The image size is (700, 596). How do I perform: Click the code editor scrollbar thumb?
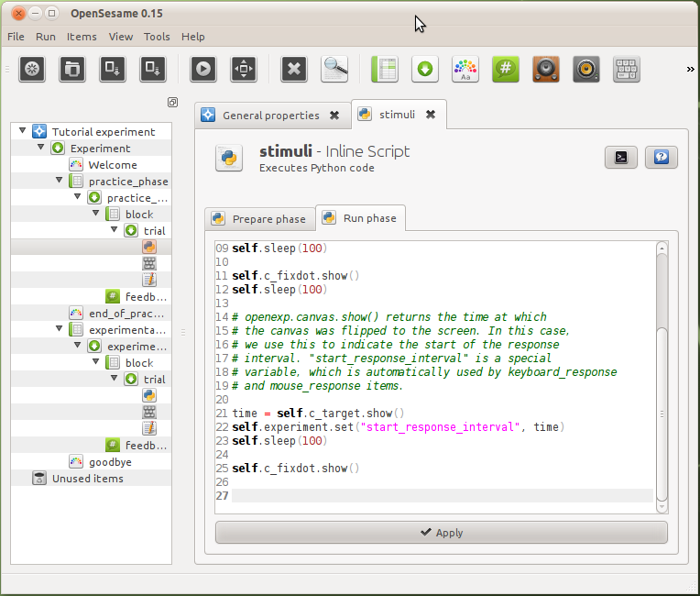click(x=662, y=414)
